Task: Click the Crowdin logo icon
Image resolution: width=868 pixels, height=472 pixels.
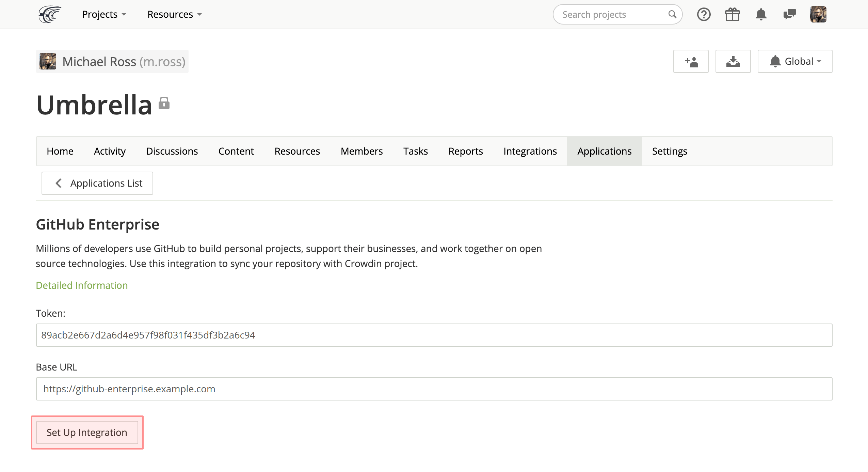Action: 50,14
